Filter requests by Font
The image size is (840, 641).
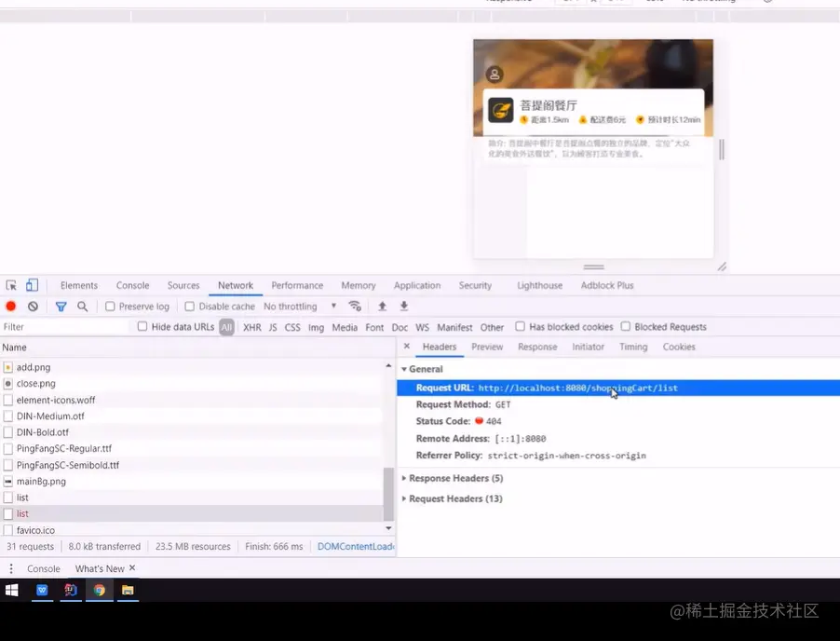coord(374,327)
